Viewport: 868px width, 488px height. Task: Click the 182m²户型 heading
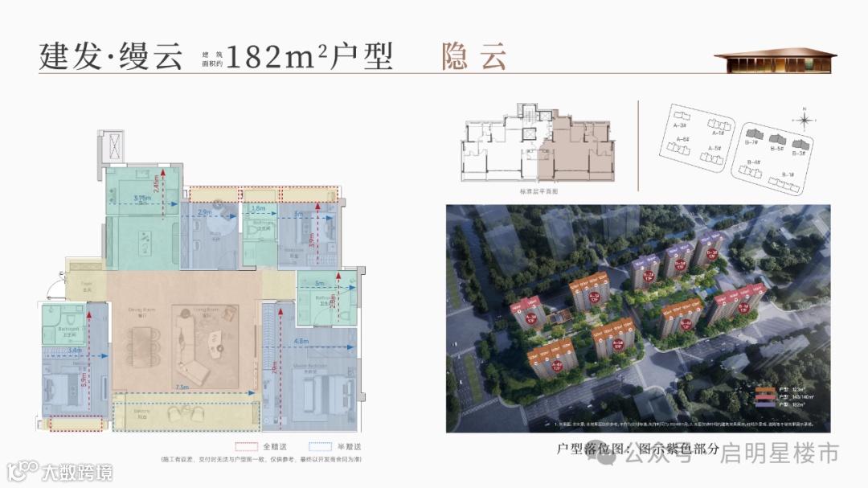pyautogui.click(x=309, y=56)
